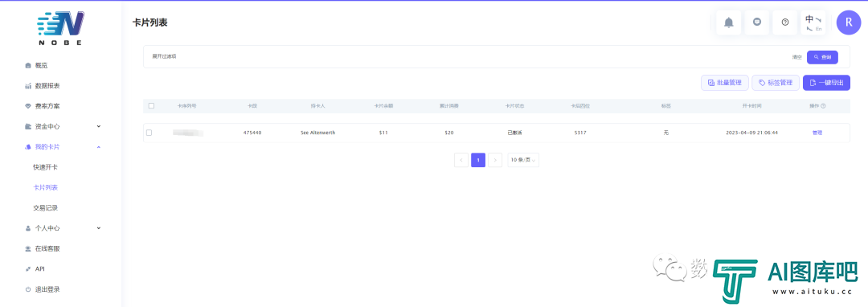The image size is (868, 307).
Task: Click the 数据报表 chart icon
Action: [x=28, y=86]
